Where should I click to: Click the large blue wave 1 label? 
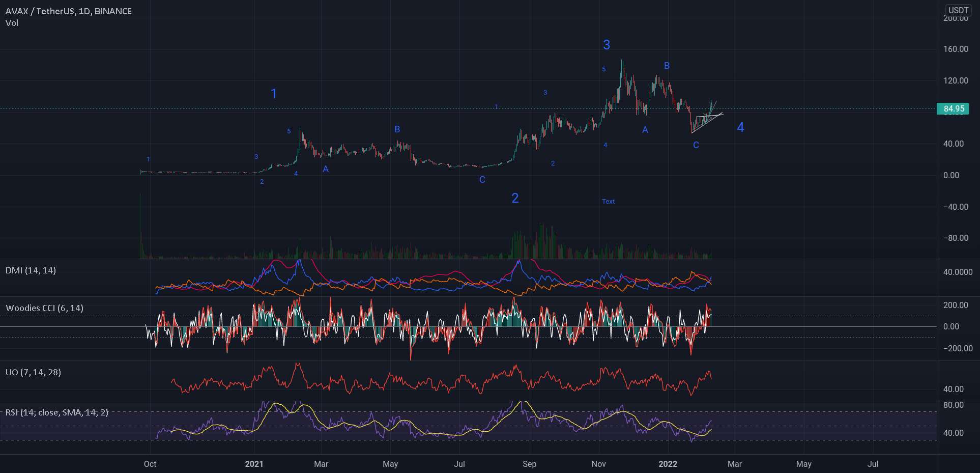point(274,94)
